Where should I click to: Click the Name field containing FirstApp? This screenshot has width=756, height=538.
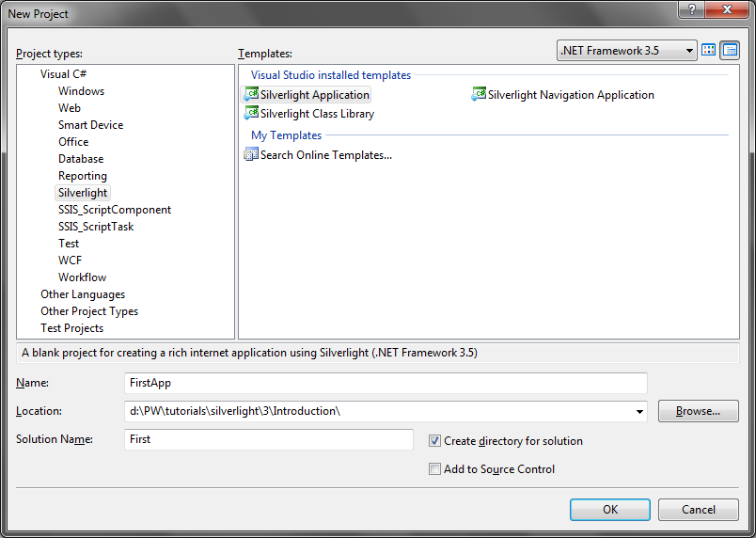(x=386, y=383)
